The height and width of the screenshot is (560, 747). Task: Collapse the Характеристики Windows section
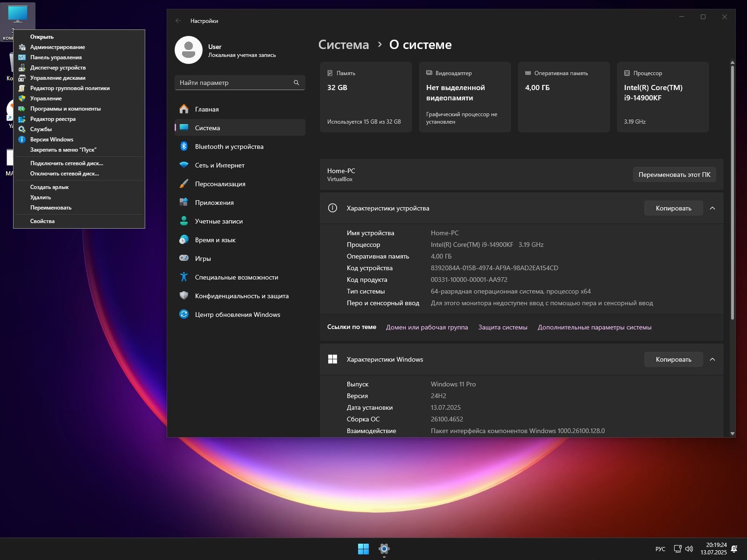pyautogui.click(x=712, y=359)
